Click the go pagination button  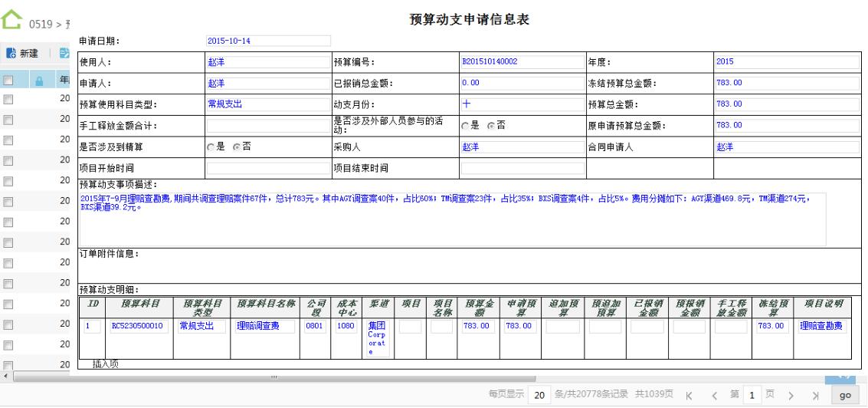tap(845, 395)
